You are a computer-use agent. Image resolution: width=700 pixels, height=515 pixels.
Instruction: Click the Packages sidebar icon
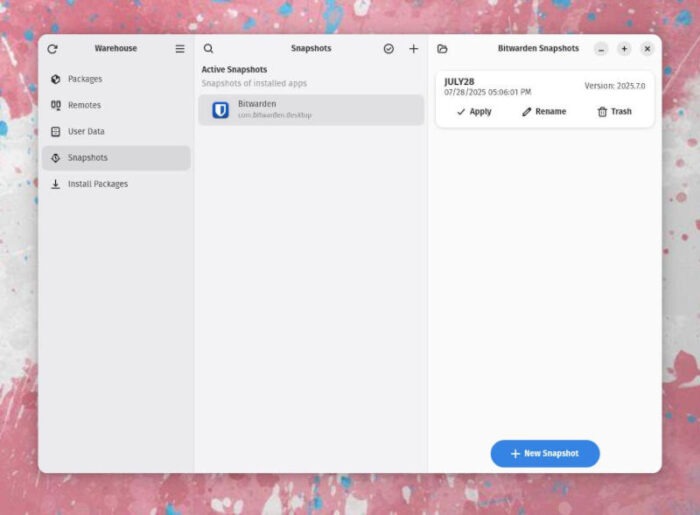tap(56, 79)
